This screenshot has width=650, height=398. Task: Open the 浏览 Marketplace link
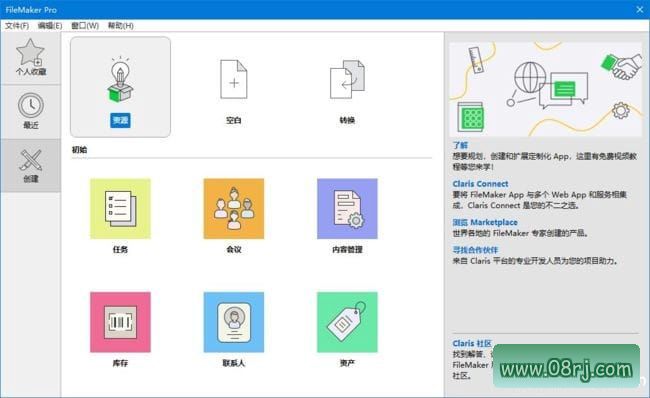[x=485, y=222]
